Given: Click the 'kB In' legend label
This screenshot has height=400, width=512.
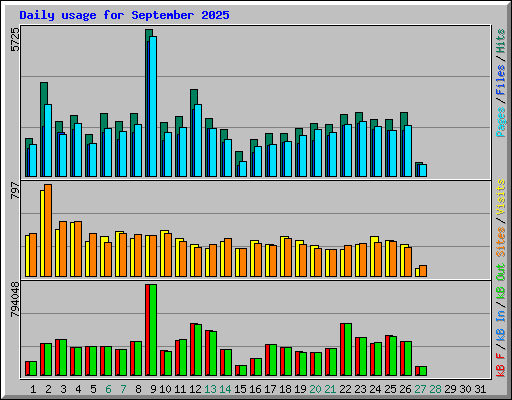Looking at the screenshot, I should pyautogui.click(x=501, y=325).
